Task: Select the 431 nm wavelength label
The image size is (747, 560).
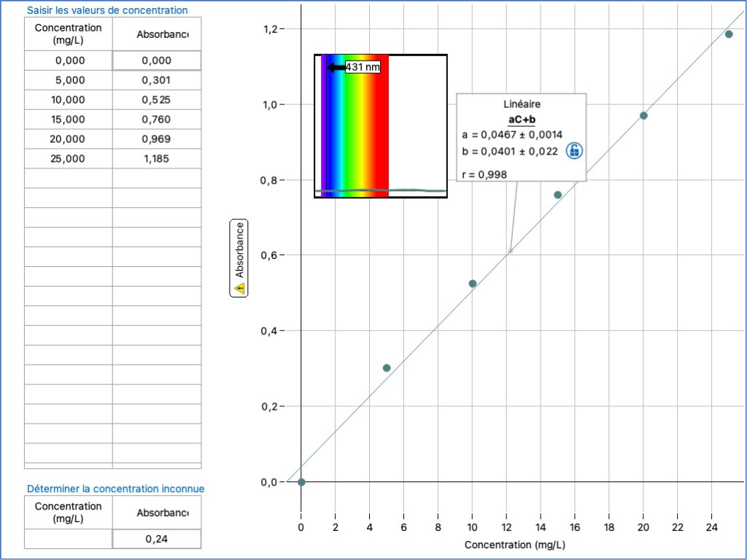Action: click(x=363, y=67)
